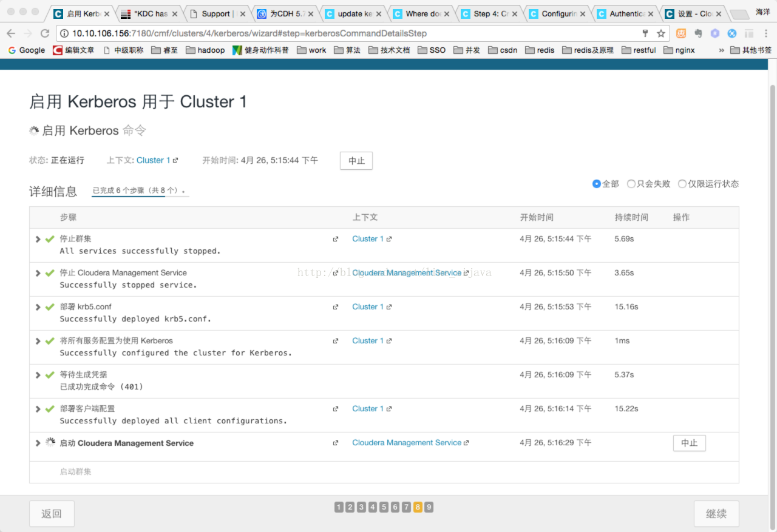Click the browser address bar URL
This screenshot has width=777, height=532.
(249, 33)
